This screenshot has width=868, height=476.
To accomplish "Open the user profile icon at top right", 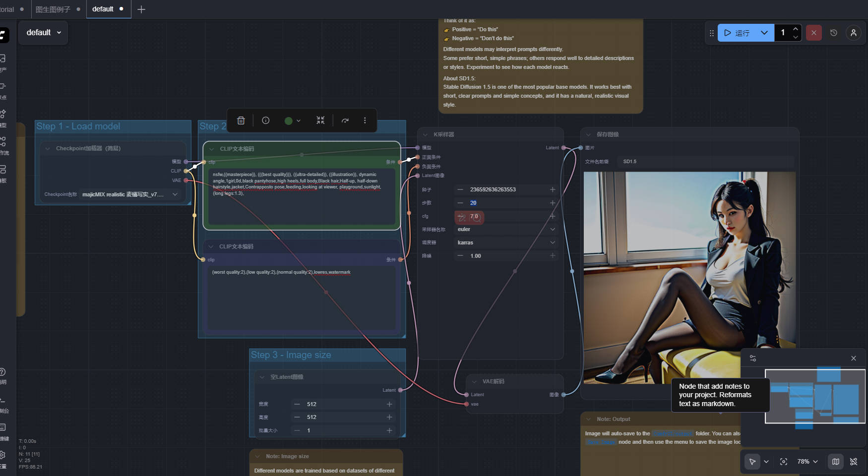I will tap(854, 33).
